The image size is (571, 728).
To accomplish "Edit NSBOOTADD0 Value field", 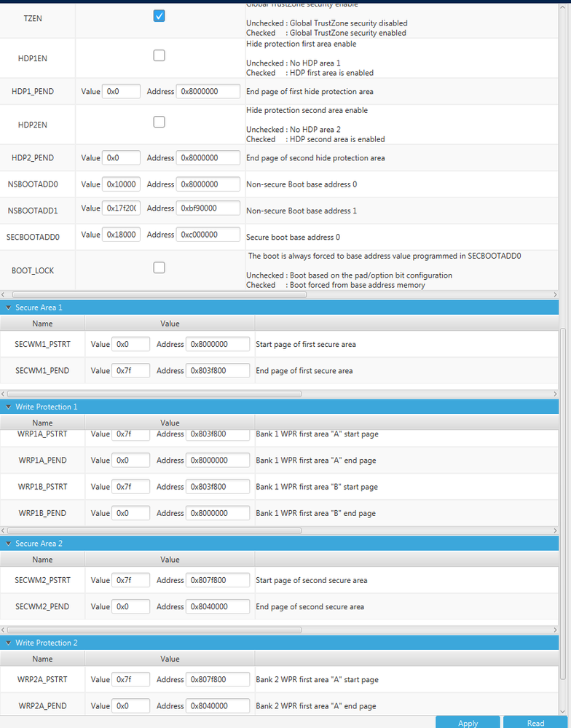I will click(x=121, y=184).
